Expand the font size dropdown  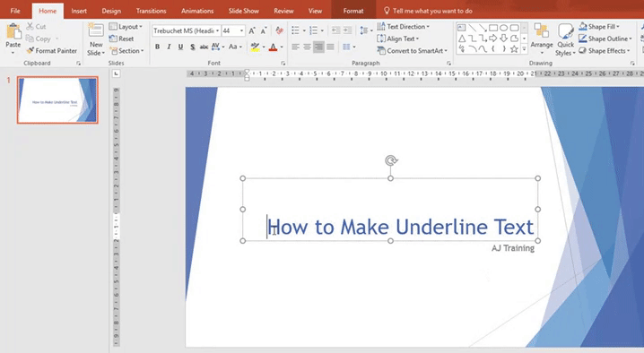pos(241,30)
